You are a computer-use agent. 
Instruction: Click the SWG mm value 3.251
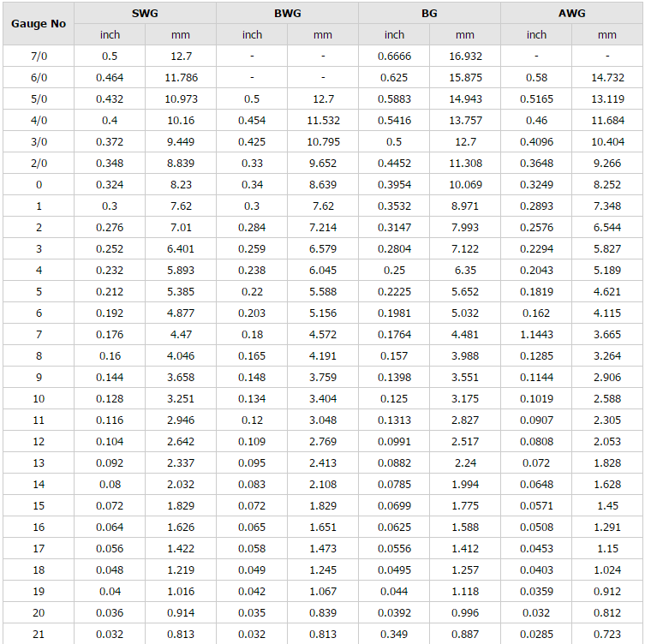181,399
